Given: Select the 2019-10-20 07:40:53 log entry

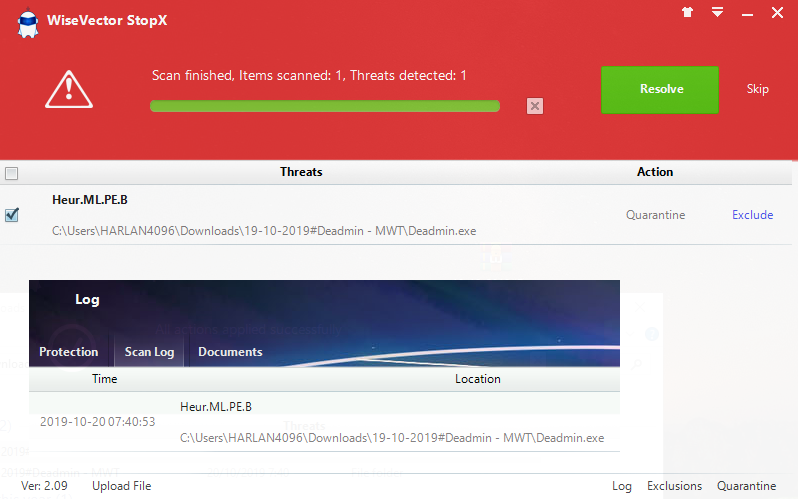Looking at the screenshot, I should [x=98, y=422].
